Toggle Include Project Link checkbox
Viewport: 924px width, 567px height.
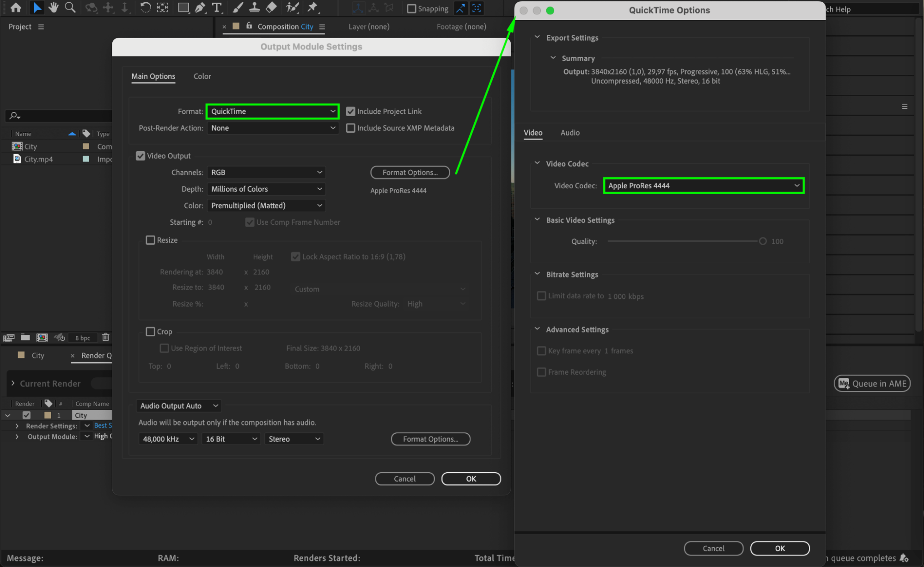click(x=351, y=111)
